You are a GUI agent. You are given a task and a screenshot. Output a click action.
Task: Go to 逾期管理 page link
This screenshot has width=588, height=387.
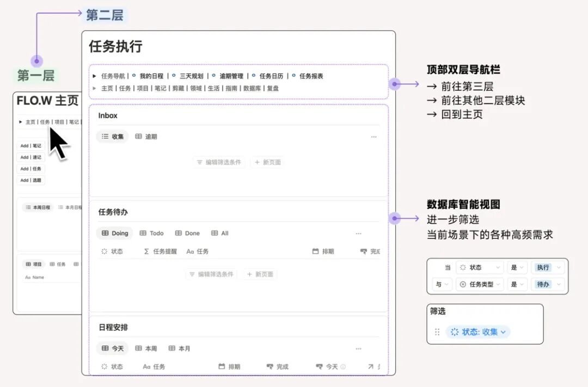[231, 76]
